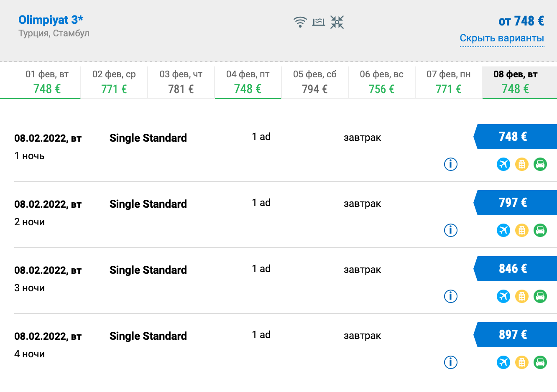Click transfer car icon in 846 € row
The width and height of the screenshot is (557, 392).
point(540,296)
